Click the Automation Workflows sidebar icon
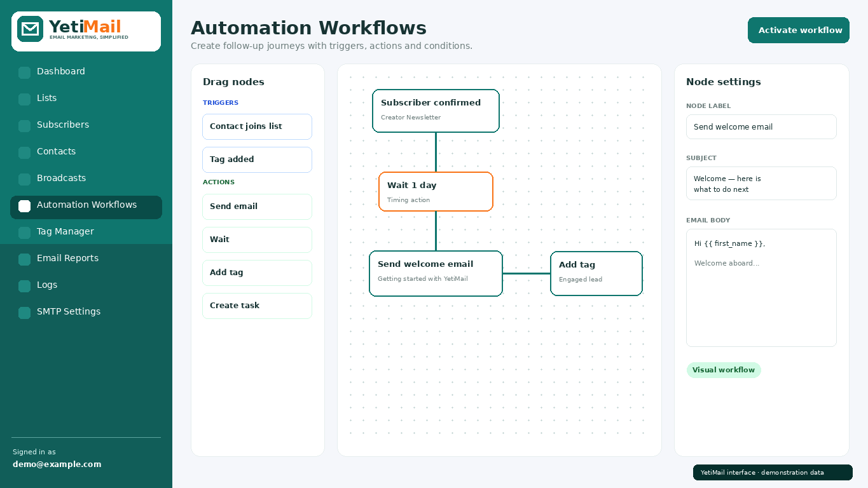The width and height of the screenshot is (868, 488). click(x=24, y=206)
